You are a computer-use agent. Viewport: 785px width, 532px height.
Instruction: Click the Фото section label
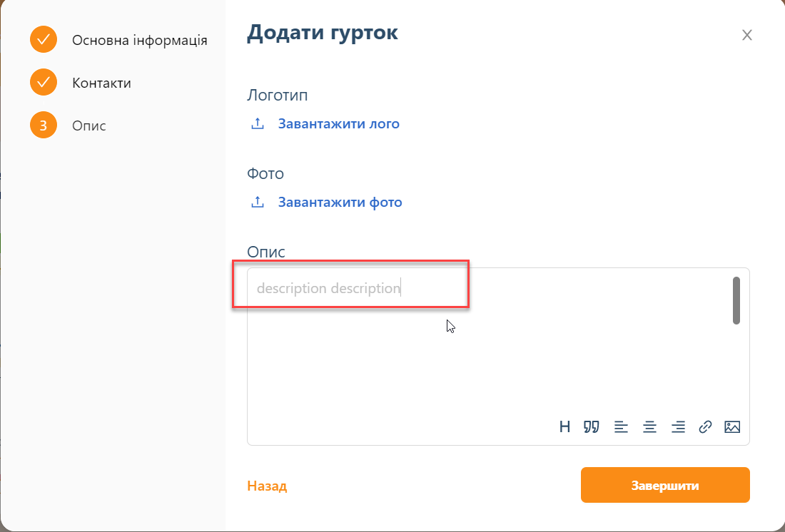[265, 174]
